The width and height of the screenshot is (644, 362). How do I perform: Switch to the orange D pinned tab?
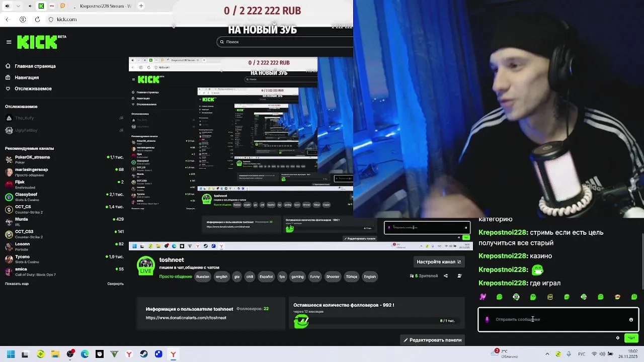point(62,6)
